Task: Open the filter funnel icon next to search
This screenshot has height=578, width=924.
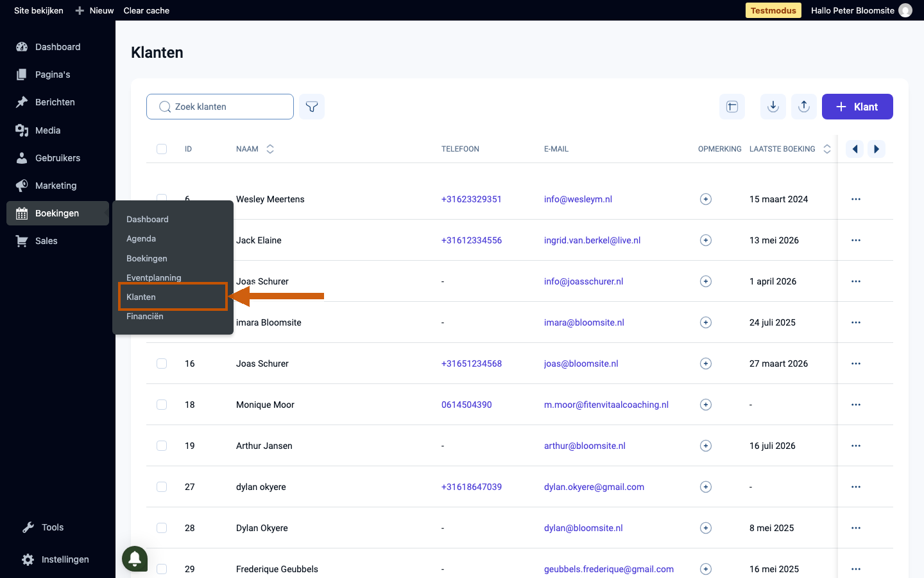Action: click(312, 107)
